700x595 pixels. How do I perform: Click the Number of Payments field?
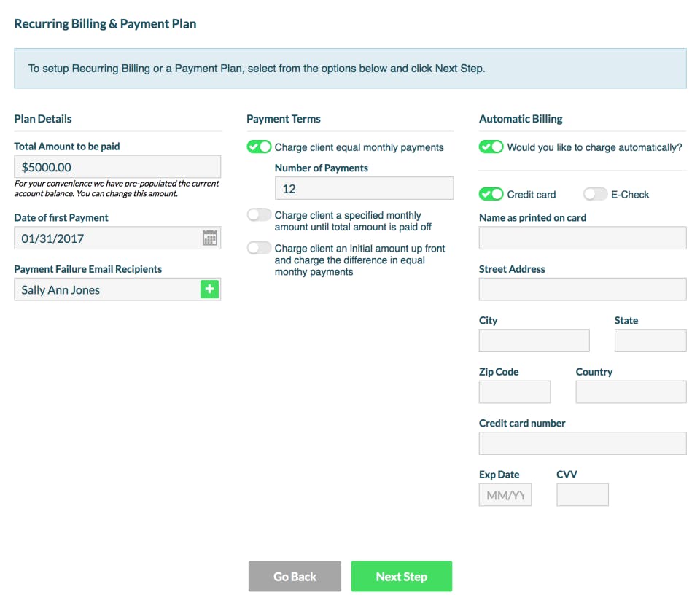363,189
